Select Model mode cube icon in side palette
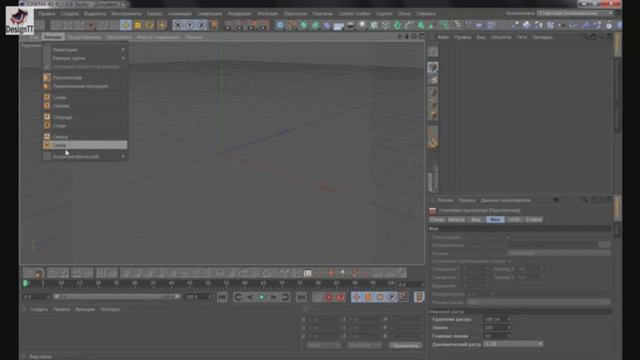 433,67
